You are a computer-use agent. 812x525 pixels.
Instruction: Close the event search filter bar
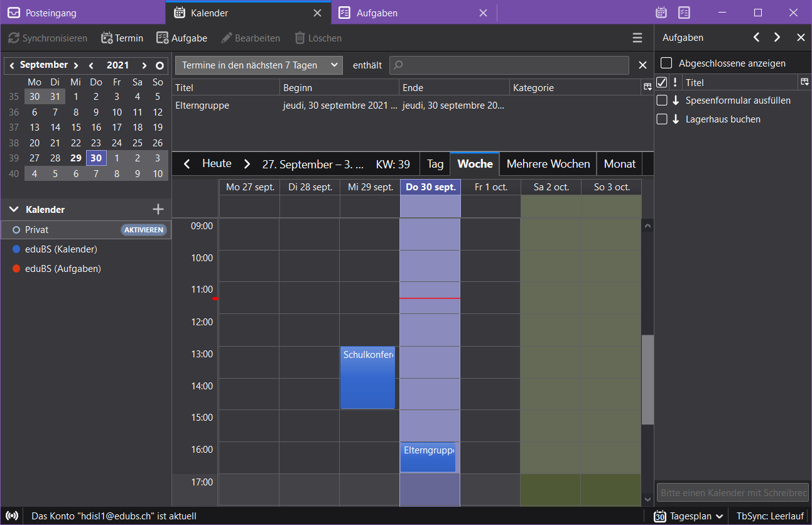642,65
